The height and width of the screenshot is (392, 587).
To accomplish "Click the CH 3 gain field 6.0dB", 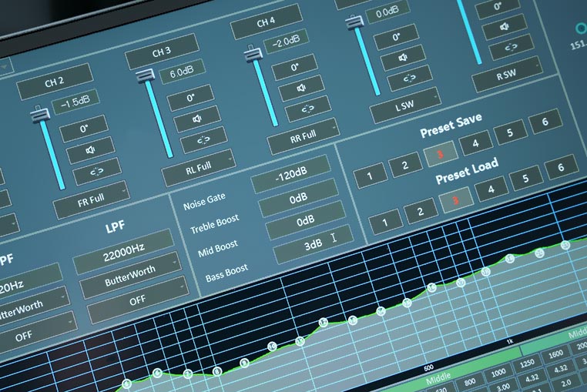I will click(183, 71).
